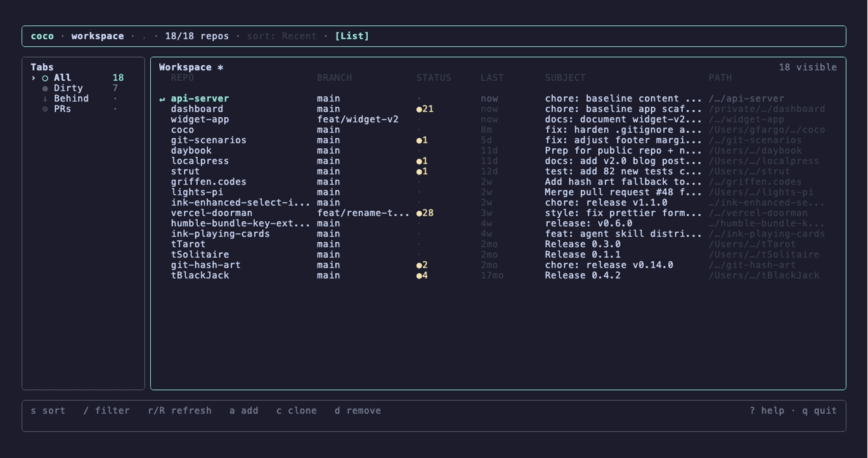Select the localpress repo name
Viewport: 868px width, 458px height.
(x=200, y=161)
